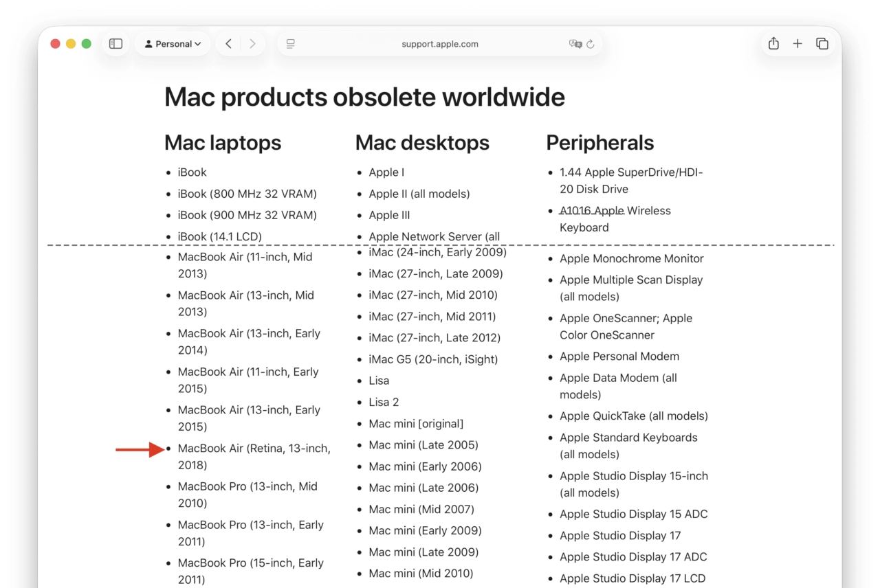
Task: Go back with the back arrow
Action: pyautogui.click(x=228, y=44)
